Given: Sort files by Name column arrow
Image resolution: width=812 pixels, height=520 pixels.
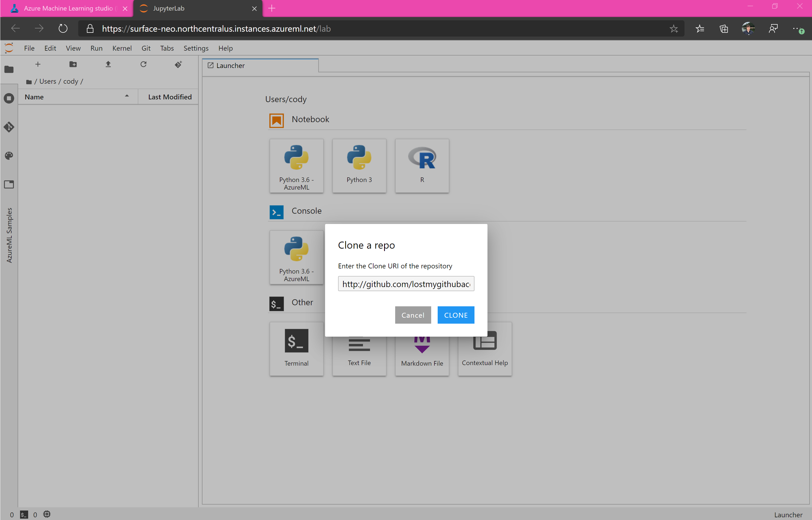Looking at the screenshot, I should [127, 96].
